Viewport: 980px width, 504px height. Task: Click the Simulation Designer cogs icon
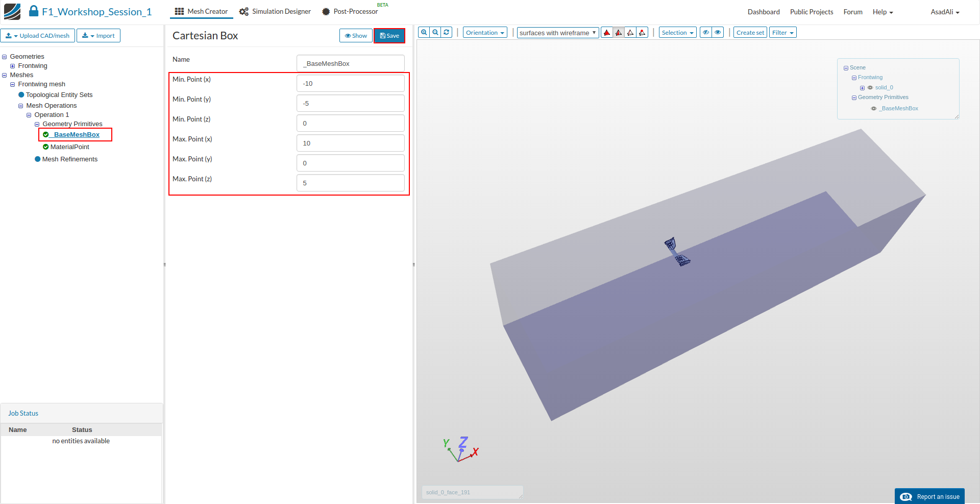tap(244, 12)
